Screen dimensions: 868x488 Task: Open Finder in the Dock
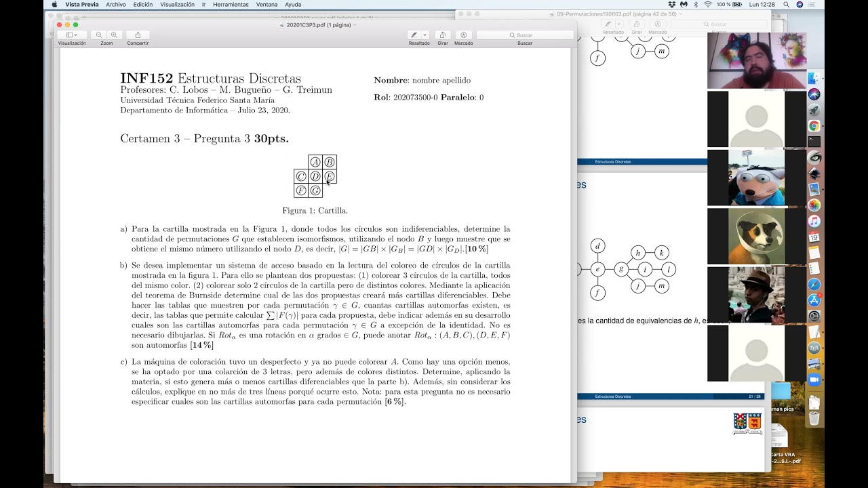[x=814, y=79]
